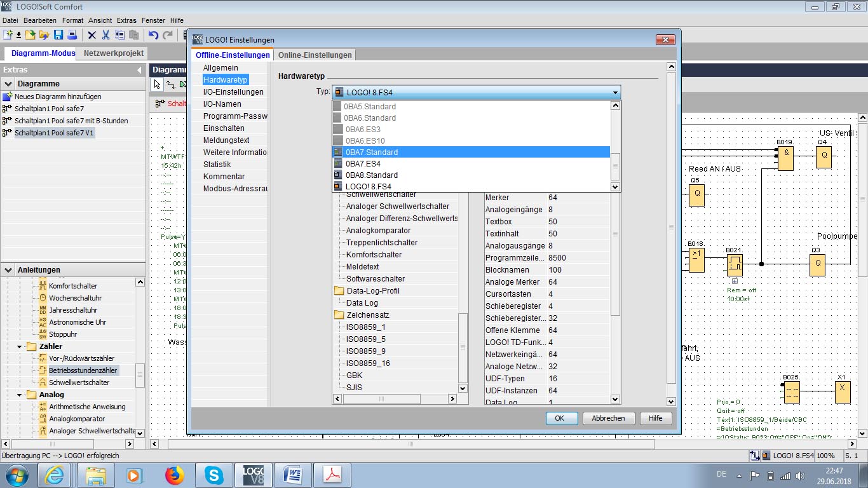Expand the small plus under block B021
The height and width of the screenshot is (488, 868).
tap(735, 281)
